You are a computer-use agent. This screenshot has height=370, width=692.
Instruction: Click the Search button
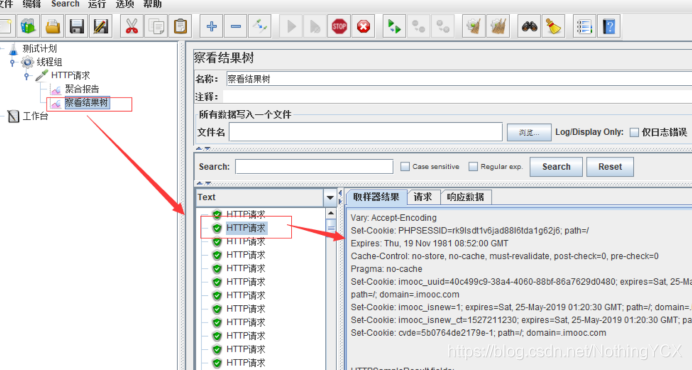pyautogui.click(x=556, y=167)
